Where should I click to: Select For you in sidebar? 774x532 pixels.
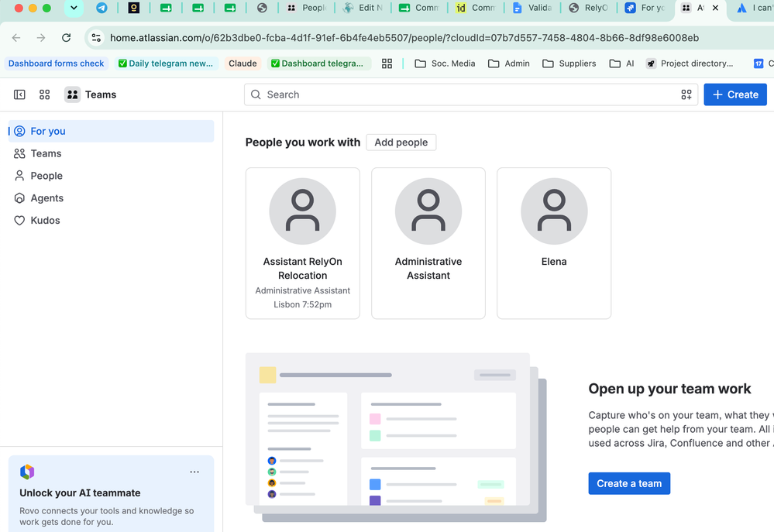tap(111, 132)
